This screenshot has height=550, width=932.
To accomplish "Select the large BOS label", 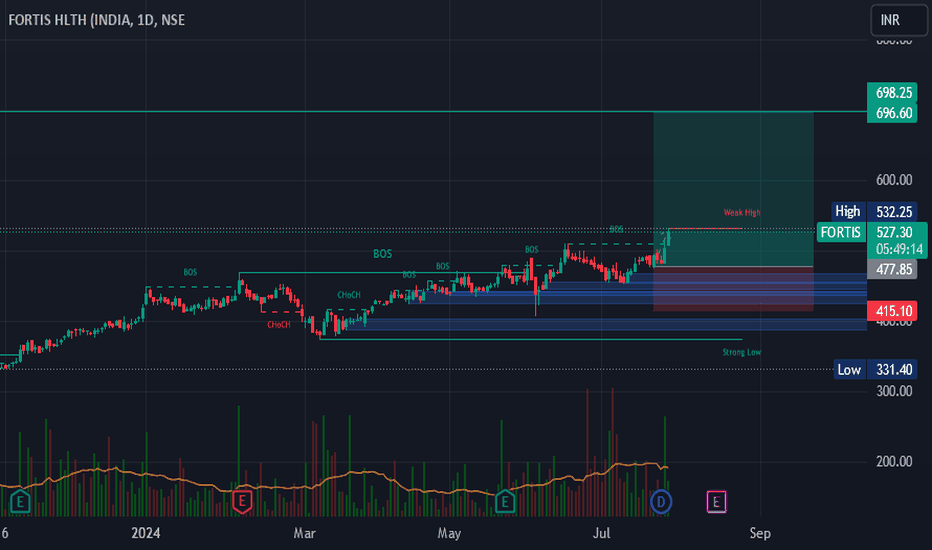I will coord(382,254).
